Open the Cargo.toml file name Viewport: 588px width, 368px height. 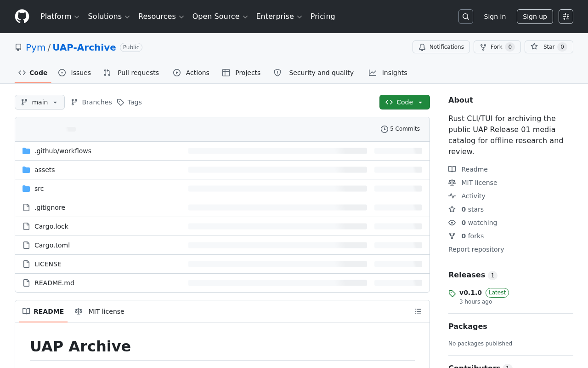pos(52,245)
